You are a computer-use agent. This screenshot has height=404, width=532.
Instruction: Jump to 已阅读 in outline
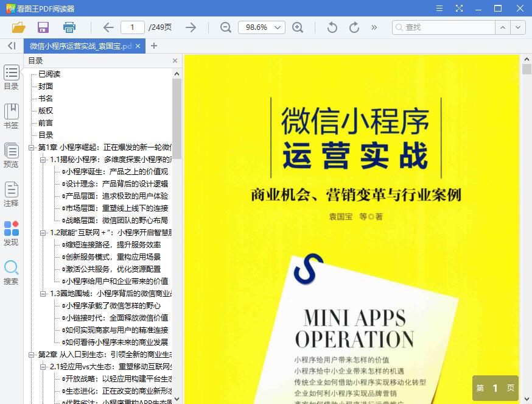click(49, 74)
